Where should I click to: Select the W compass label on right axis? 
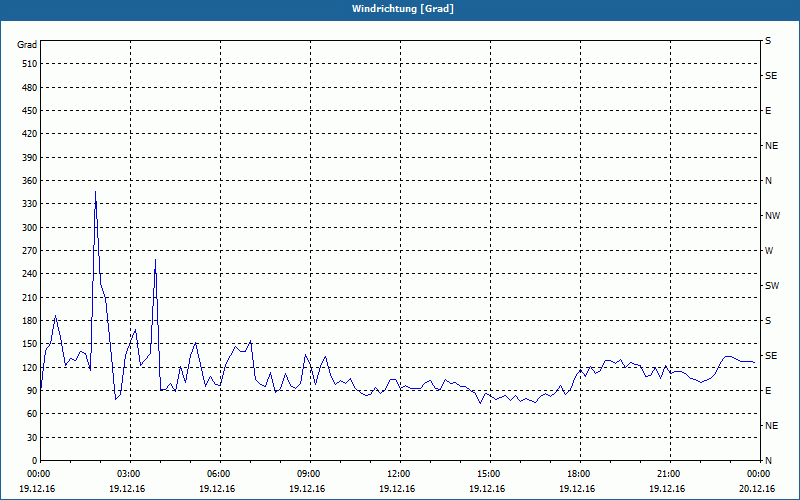(769, 251)
